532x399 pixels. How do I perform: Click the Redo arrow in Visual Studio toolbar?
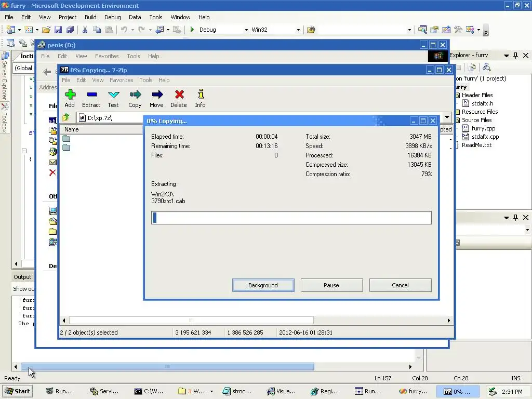[141, 30]
